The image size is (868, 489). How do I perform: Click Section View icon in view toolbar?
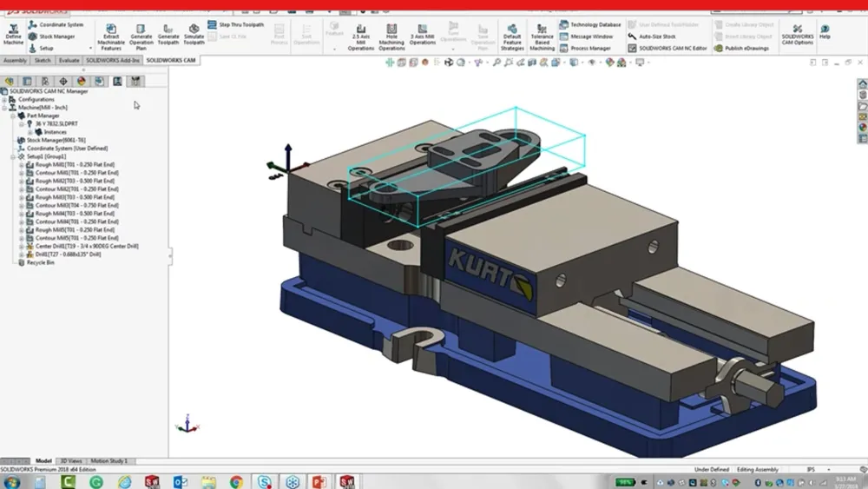coord(532,63)
